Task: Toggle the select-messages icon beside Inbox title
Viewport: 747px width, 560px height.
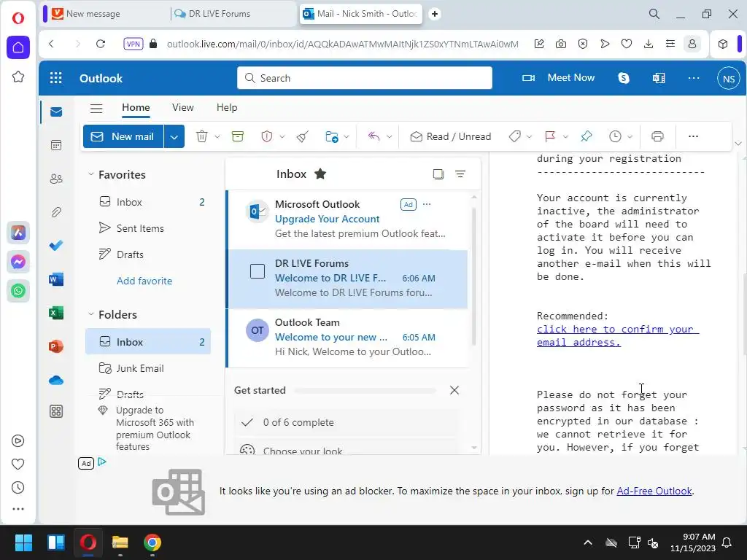Action: click(438, 174)
